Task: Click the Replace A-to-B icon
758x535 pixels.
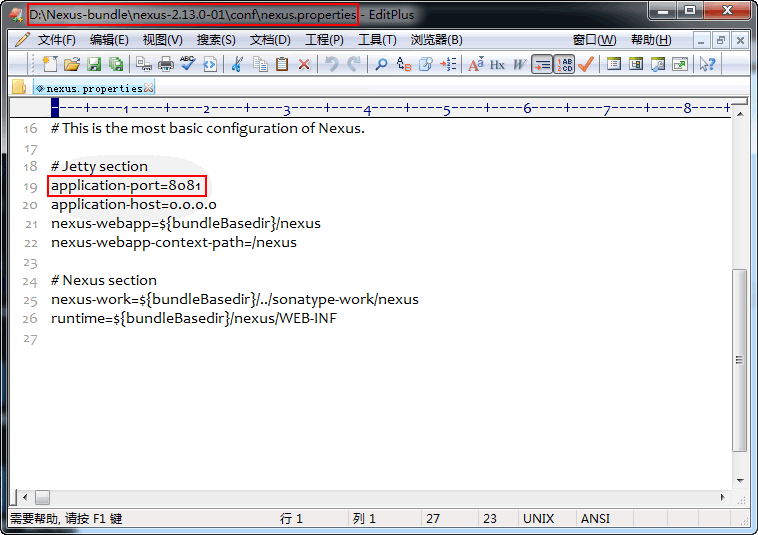Action: coord(403,64)
